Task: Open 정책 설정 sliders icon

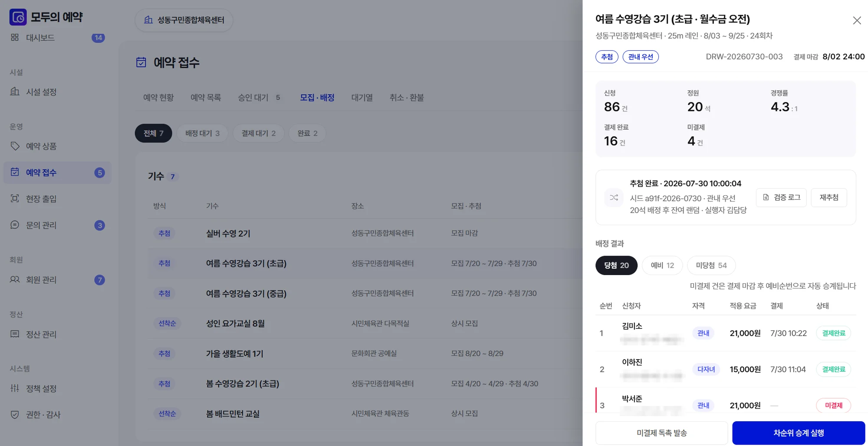Action: tap(15, 388)
